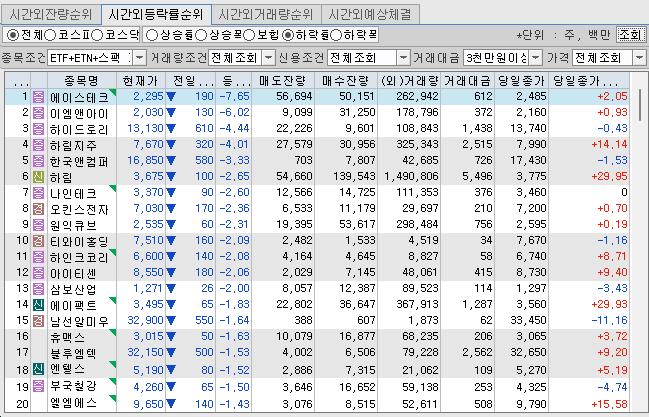Select the 코스닥 radio button
Viewport: 649px width, 417px height.
[x=96, y=35]
